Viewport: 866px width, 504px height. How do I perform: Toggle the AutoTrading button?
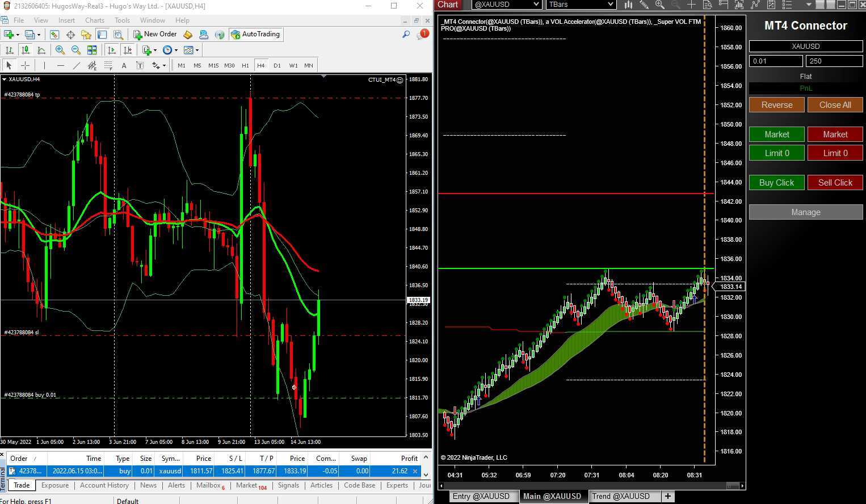[x=255, y=34]
